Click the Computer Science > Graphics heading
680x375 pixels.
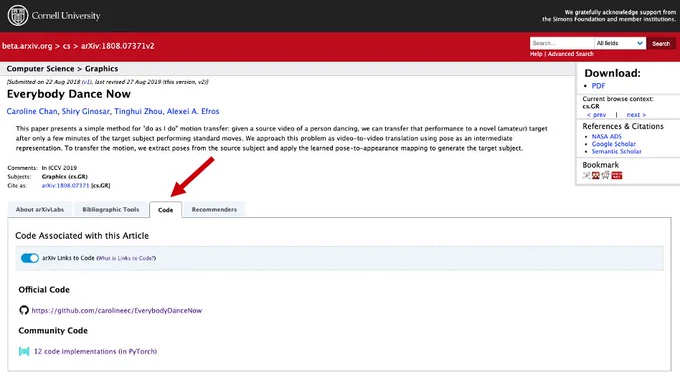coord(62,68)
